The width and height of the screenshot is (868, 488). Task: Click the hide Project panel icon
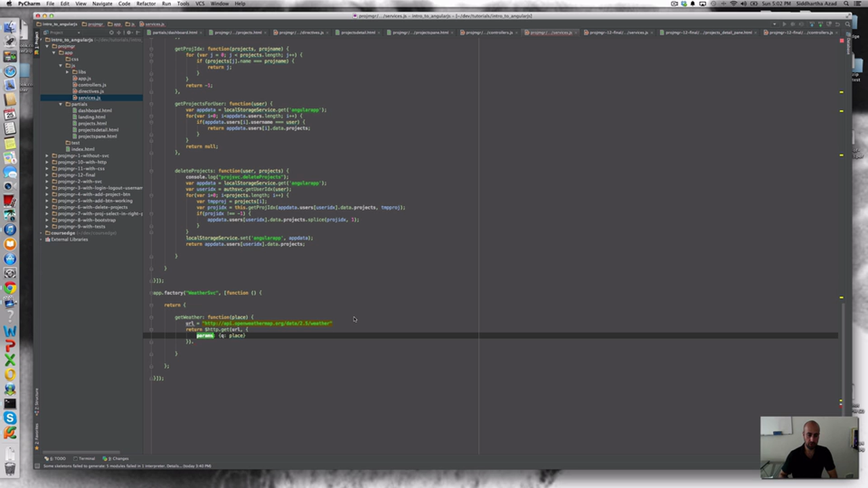(138, 33)
